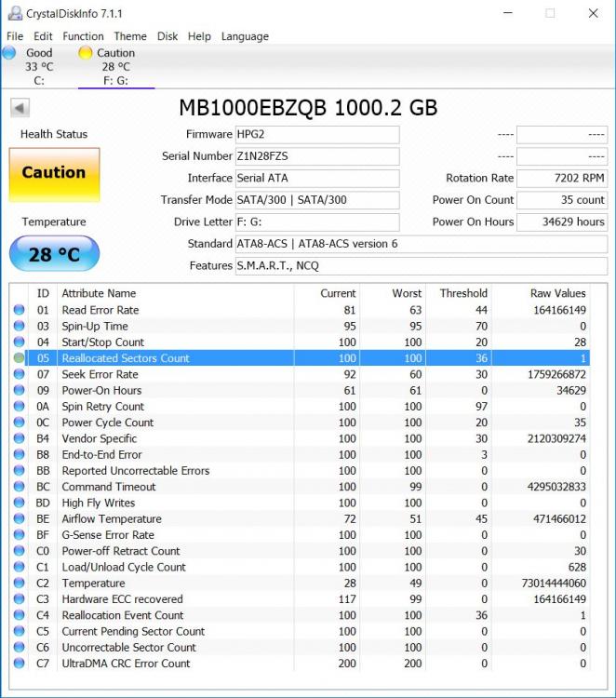Click the green status orb beside Reallocated Sectors Count
The height and width of the screenshot is (698, 616).
click(x=20, y=358)
